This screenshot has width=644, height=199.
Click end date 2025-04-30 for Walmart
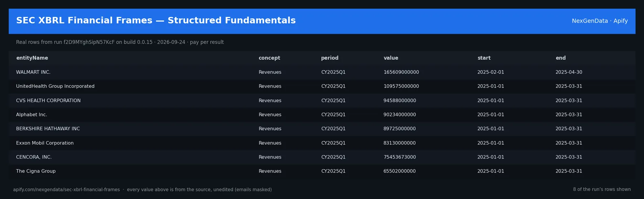[x=569, y=72]
